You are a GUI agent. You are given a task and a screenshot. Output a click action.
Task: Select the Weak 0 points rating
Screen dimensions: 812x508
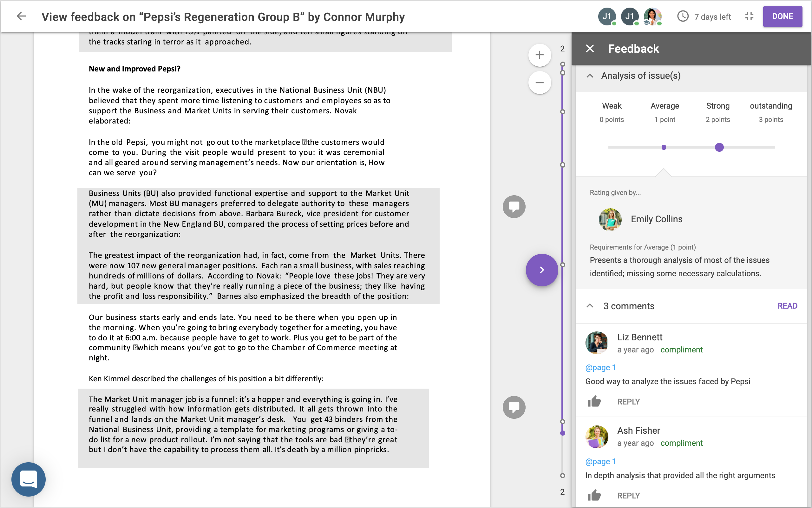pos(612,112)
